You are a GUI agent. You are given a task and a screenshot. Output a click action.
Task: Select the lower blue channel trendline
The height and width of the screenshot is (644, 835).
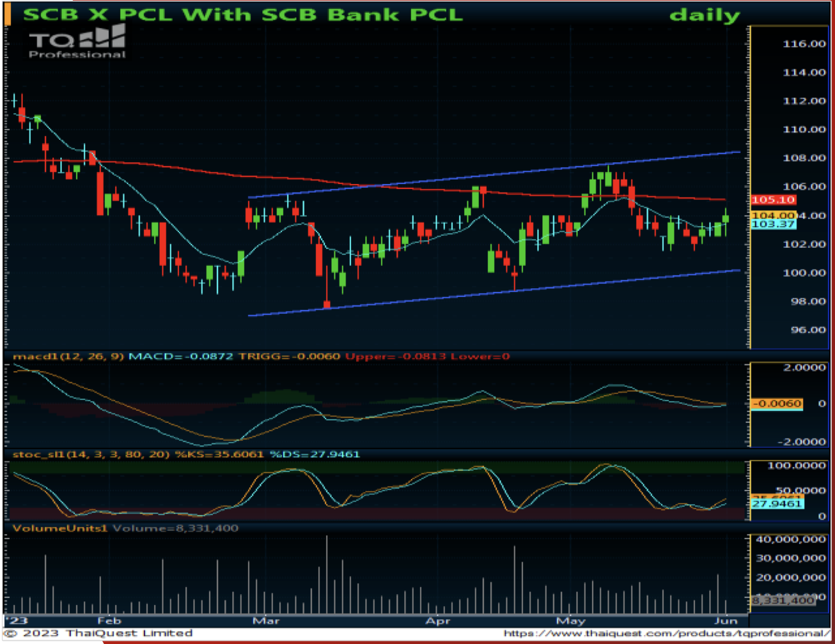(494, 293)
